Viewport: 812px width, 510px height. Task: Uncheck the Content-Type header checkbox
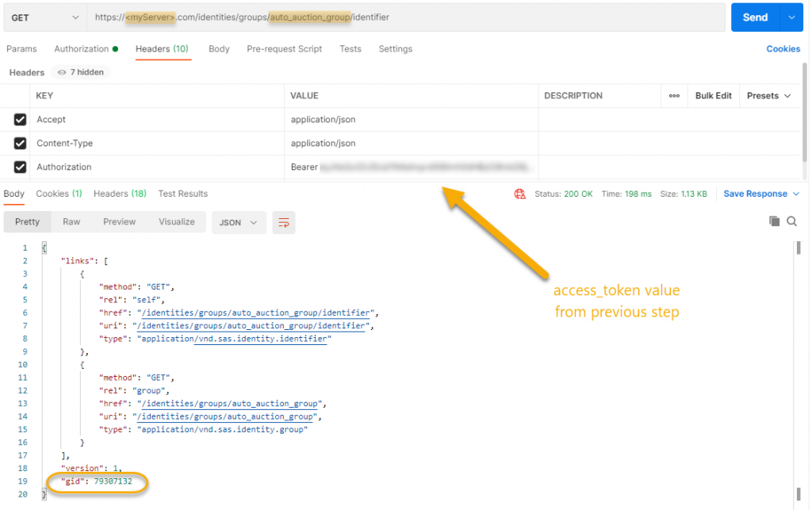tap(20, 144)
